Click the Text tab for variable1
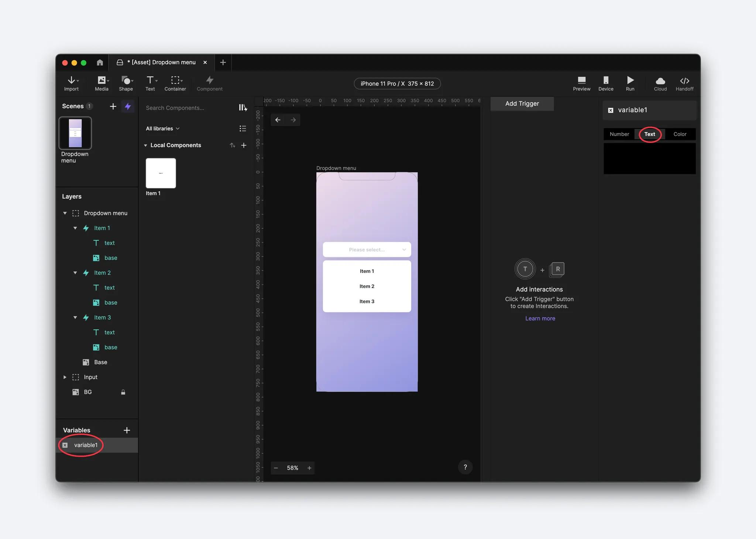Image resolution: width=756 pixels, height=539 pixels. pos(649,134)
